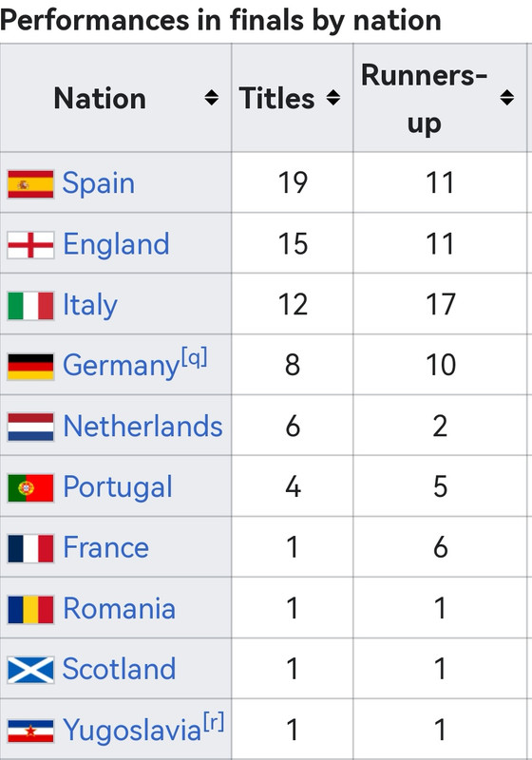This screenshot has width=532, height=760.
Task: Sort table by Titles column arrows
Action: click(x=332, y=98)
